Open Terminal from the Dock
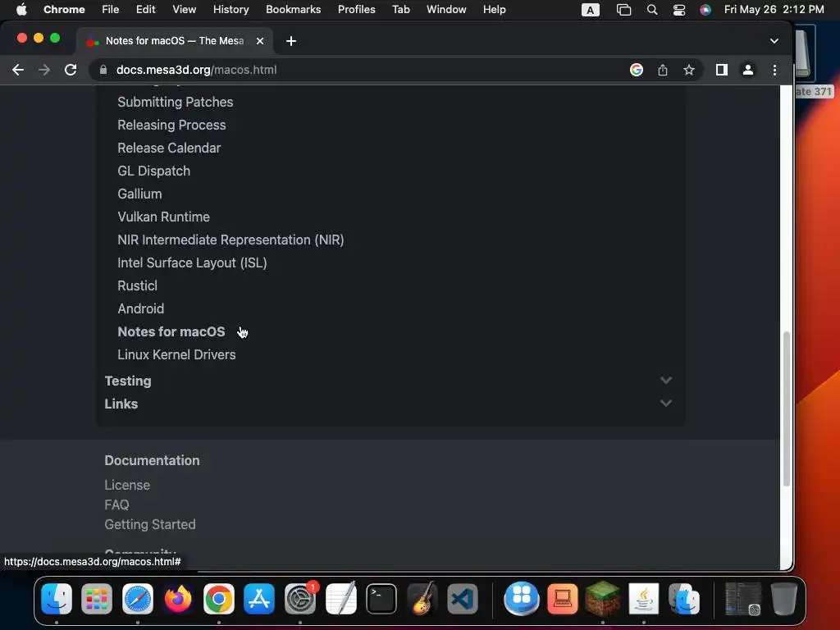The height and width of the screenshot is (630, 840). click(x=381, y=598)
